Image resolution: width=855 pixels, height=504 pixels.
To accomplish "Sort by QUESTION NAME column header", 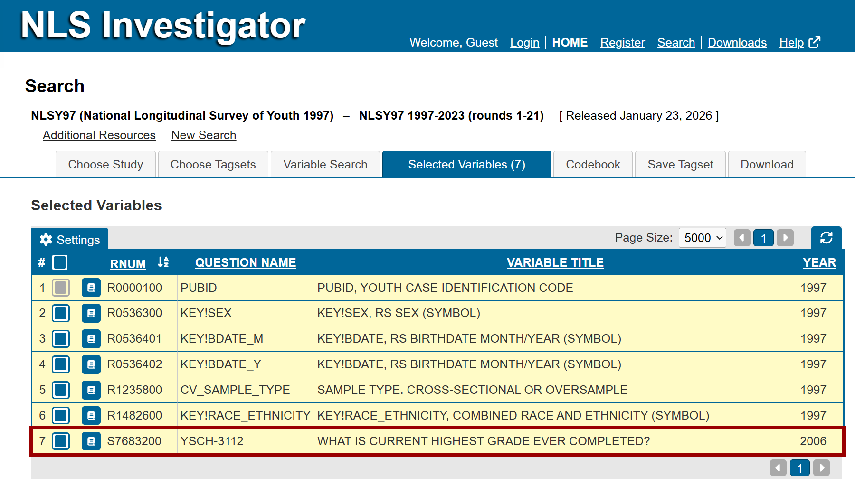I will click(x=246, y=262).
